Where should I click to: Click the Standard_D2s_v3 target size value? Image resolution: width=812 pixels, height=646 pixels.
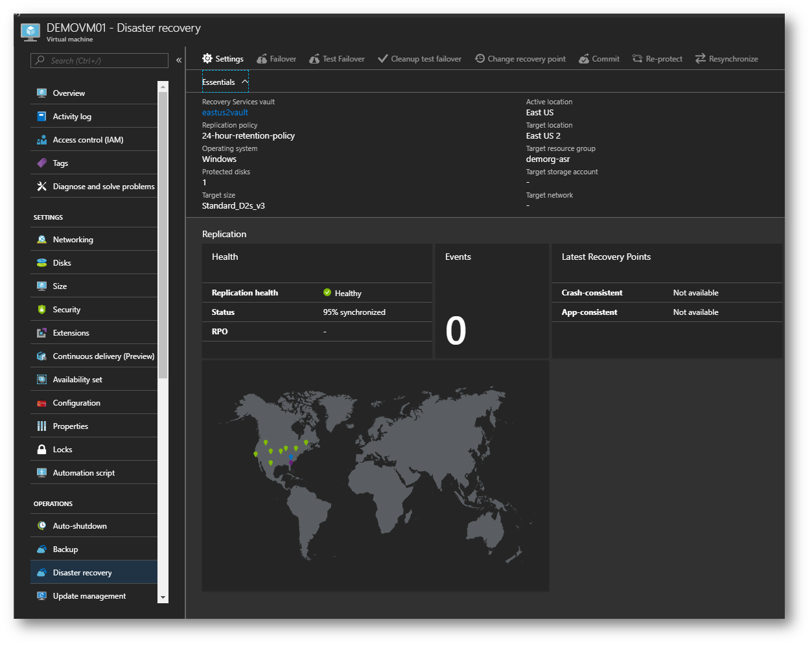pos(233,205)
